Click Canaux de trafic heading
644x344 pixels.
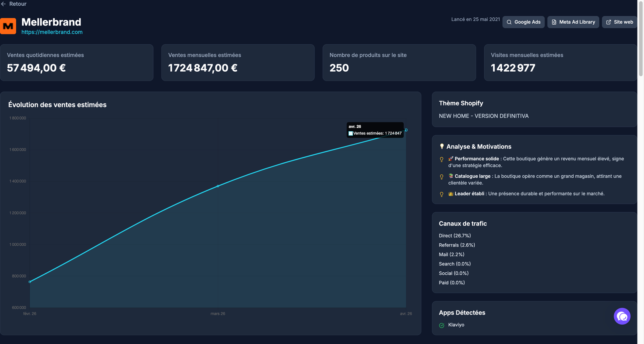tap(463, 224)
